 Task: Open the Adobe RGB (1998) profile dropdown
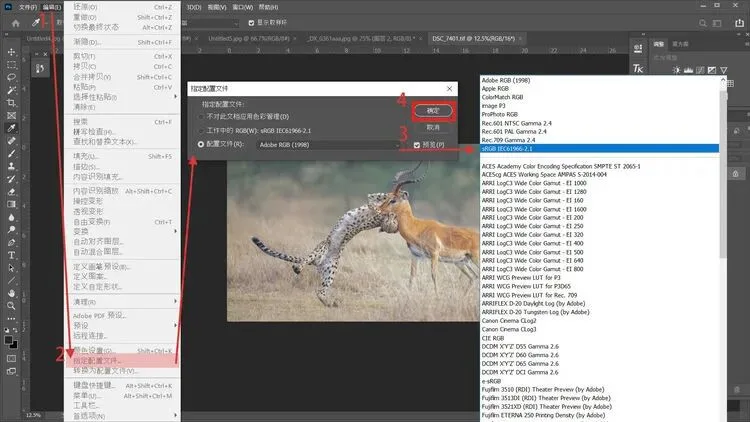pyautogui.click(x=329, y=144)
